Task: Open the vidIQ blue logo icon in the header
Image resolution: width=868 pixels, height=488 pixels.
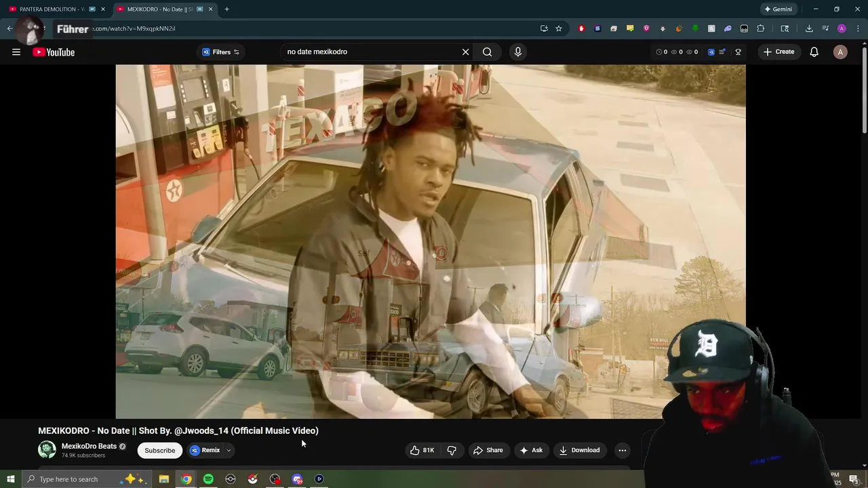Action: coord(711,52)
